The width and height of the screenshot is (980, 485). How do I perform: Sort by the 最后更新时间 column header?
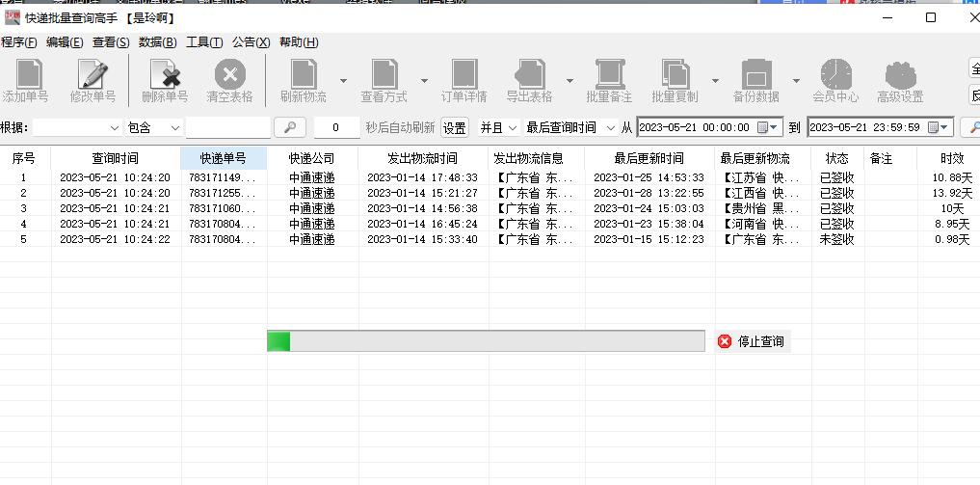click(x=649, y=158)
